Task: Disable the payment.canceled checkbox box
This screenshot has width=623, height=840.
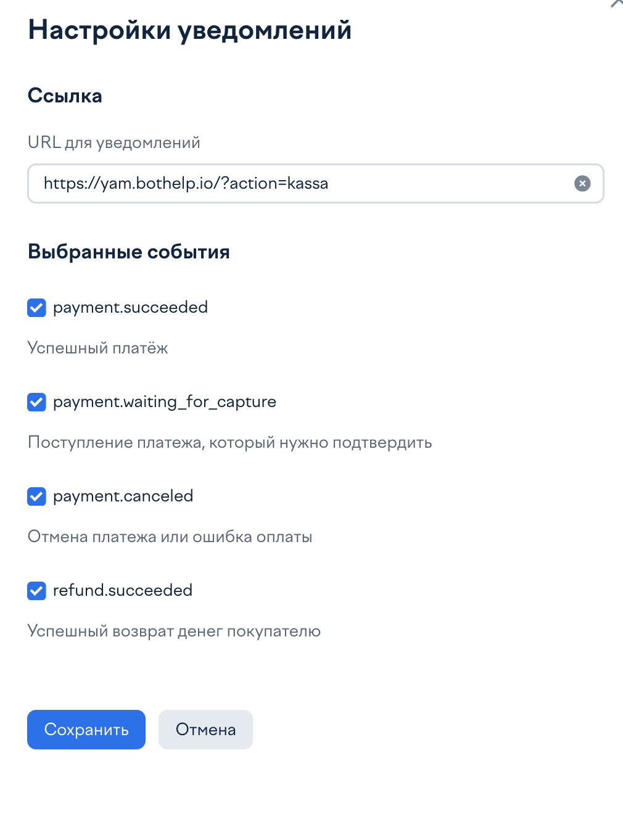Action: (37, 496)
